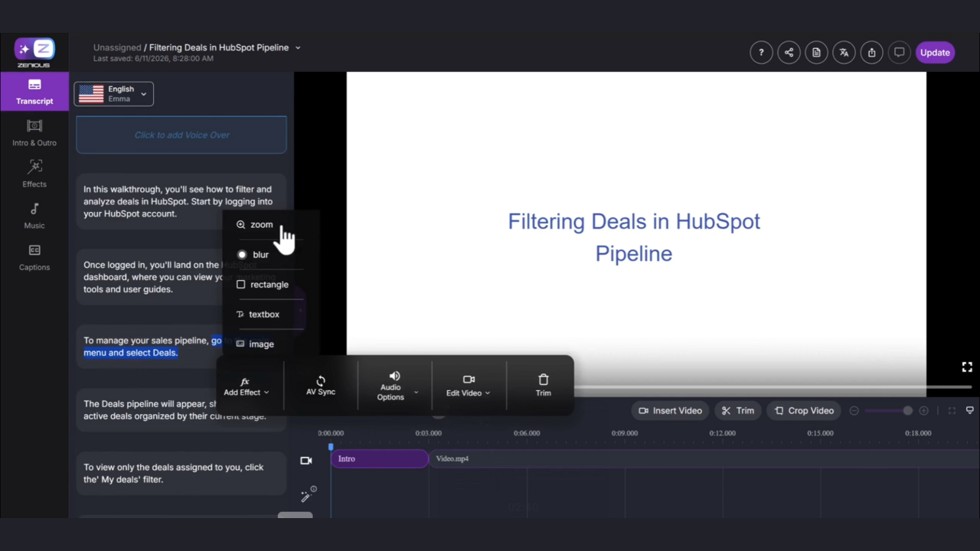
Task: Click the share network icon
Action: coord(789,53)
